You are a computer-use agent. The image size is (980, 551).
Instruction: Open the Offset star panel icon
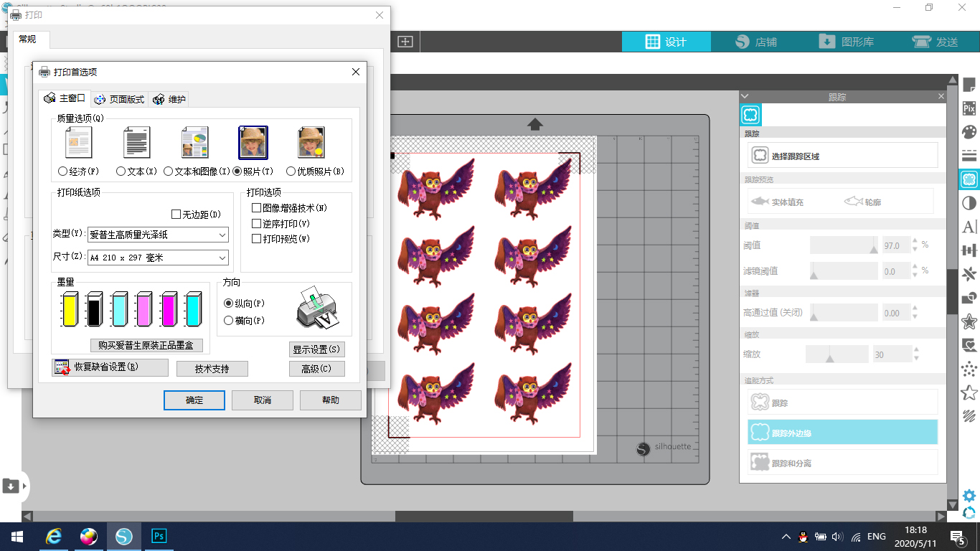969,321
